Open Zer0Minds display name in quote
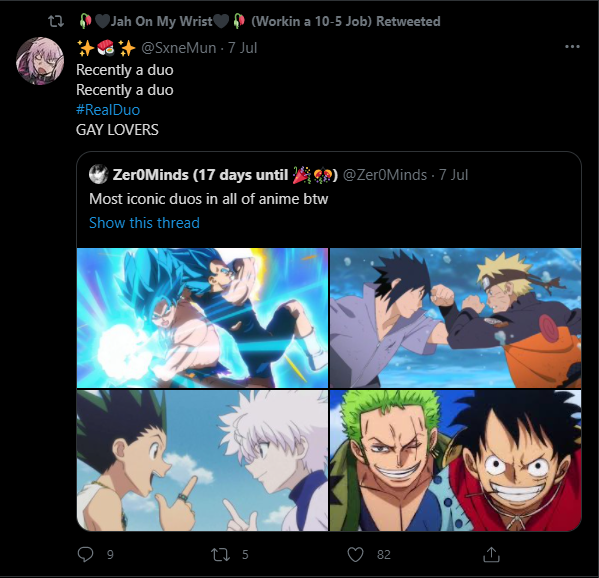599x578 pixels. click(225, 175)
